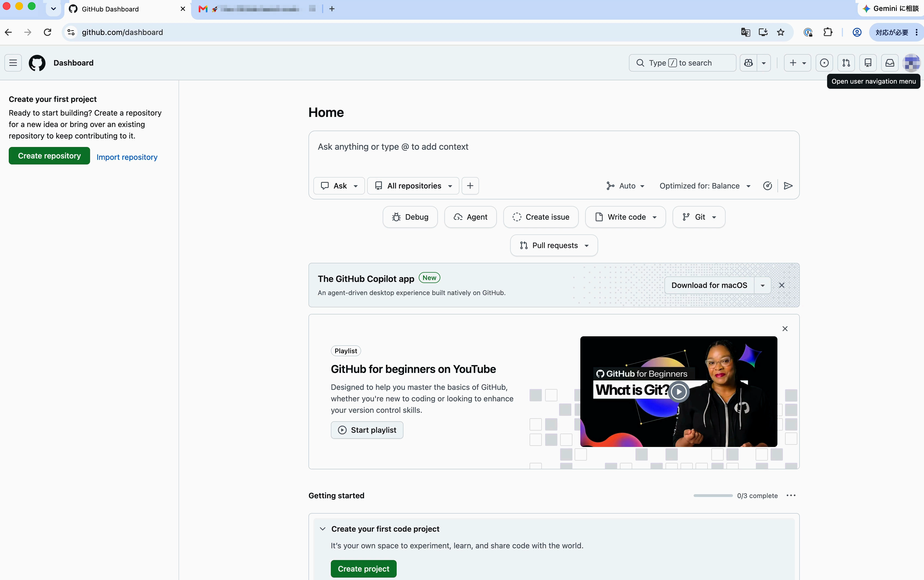Click the install app icon in address bar

763,32
